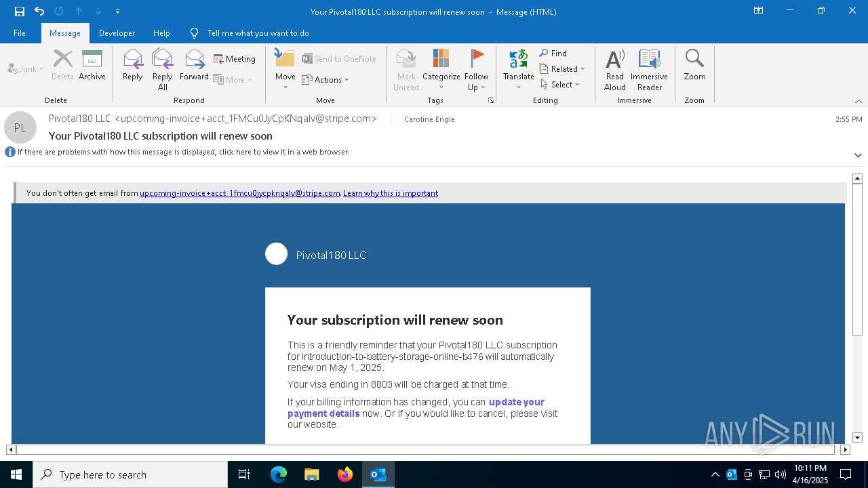Click Find in the Editing group
This screenshot has width=868, height=488.
click(553, 53)
